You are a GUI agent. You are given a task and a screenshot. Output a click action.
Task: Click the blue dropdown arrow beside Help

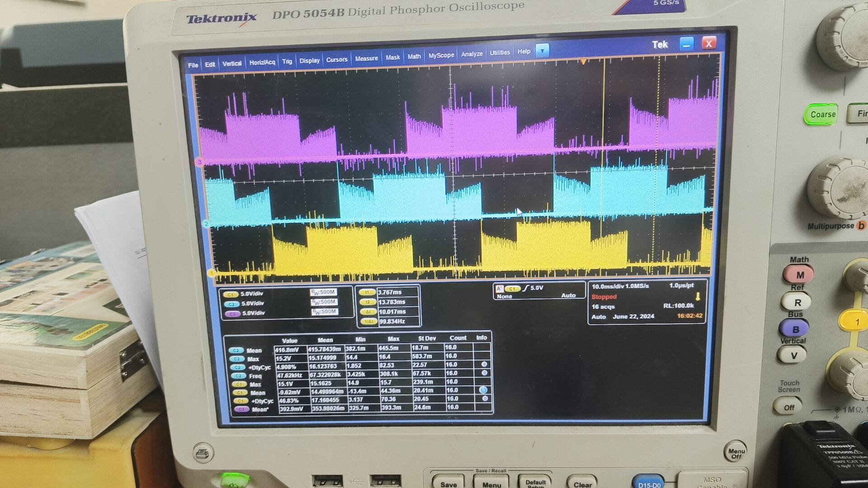pos(542,51)
